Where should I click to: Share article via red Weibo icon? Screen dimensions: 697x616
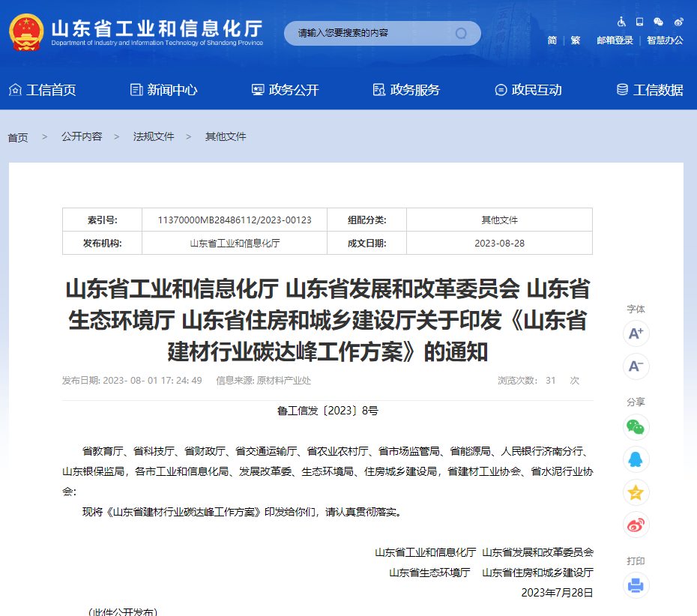pyautogui.click(x=636, y=525)
